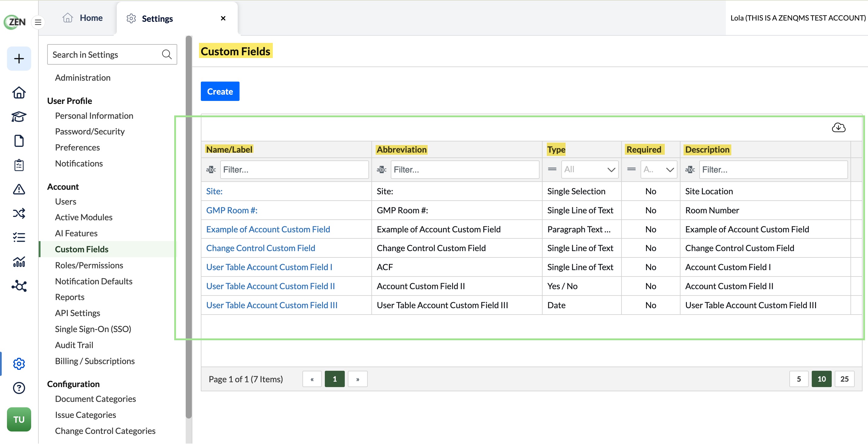Click the blue Create button

220,92
